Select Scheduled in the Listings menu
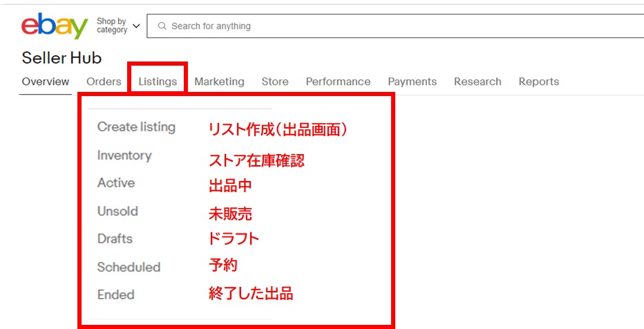Viewport: 644px width, 329px height. 129,267
